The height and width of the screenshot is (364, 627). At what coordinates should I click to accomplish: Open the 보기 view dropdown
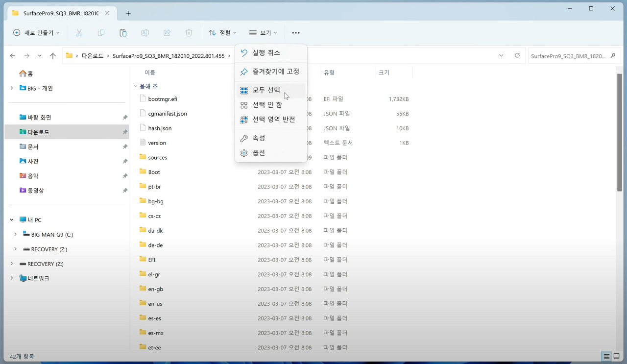pos(263,33)
